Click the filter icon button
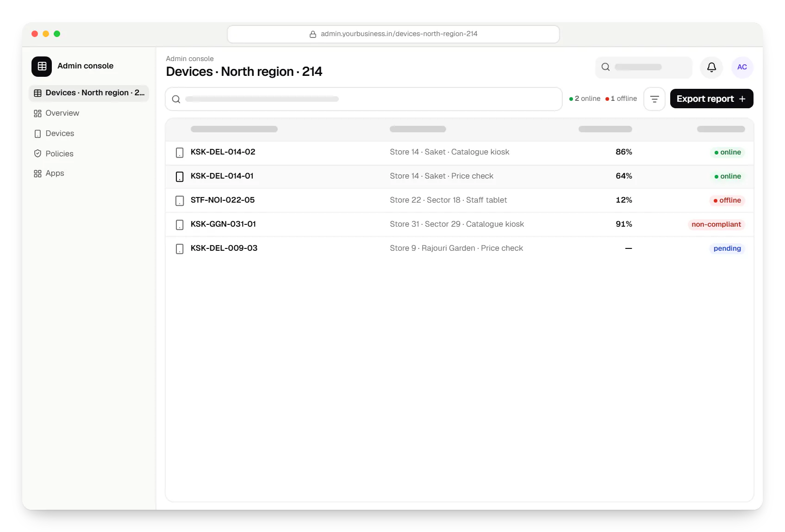The image size is (785, 532). (x=654, y=99)
